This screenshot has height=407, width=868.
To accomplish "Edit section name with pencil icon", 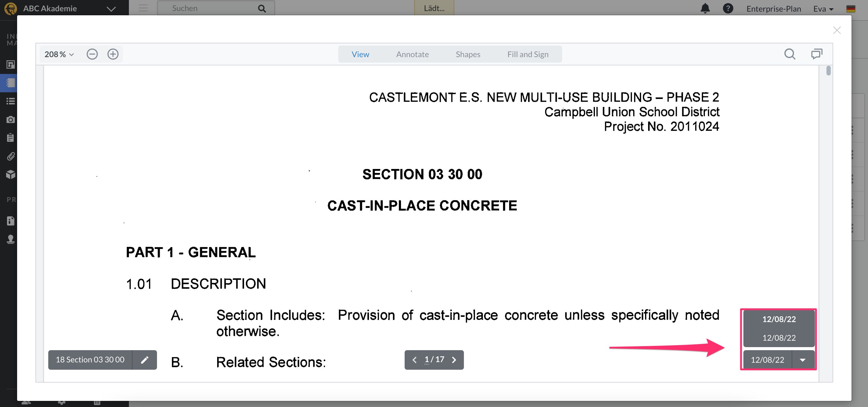I will click(144, 360).
